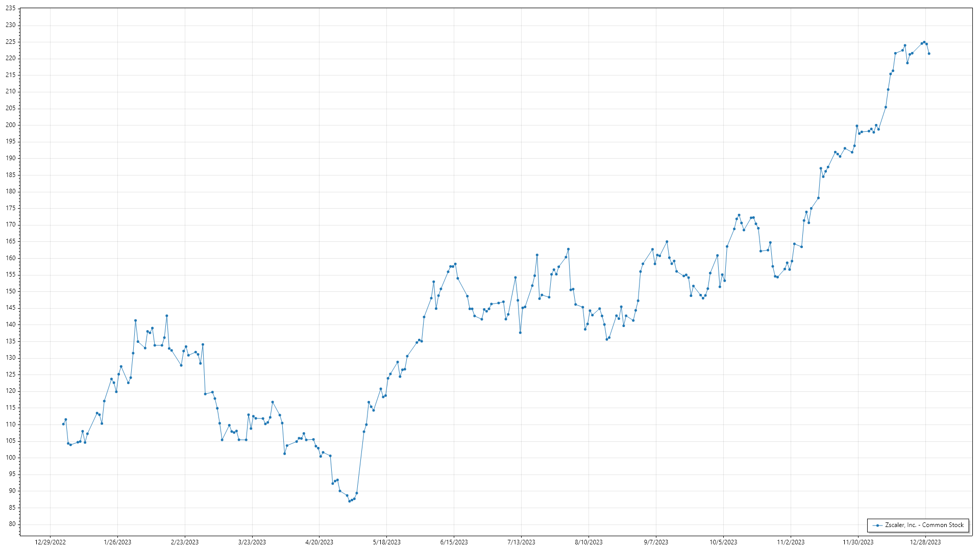Click the 12/28/2023 x-axis date label

point(925,542)
